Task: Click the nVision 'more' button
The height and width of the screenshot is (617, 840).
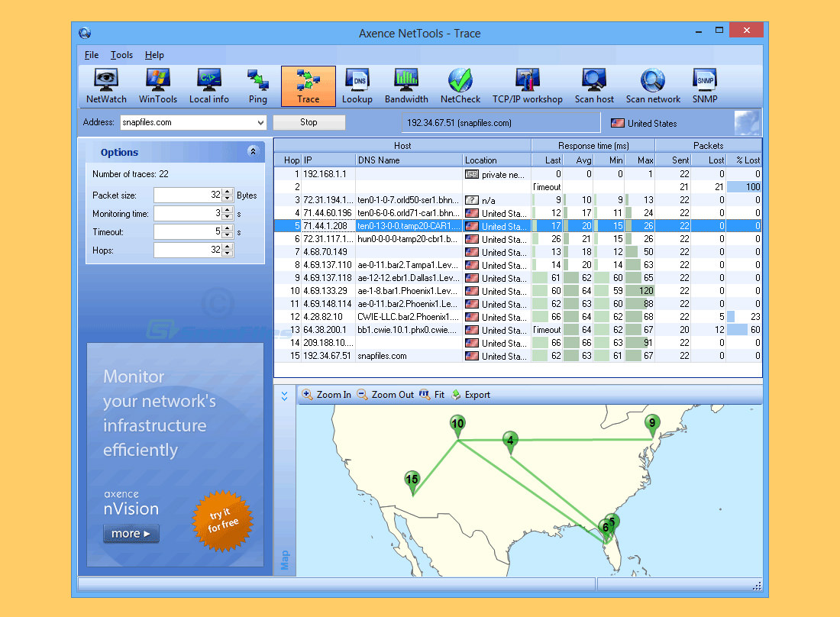Action: (131, 533)
